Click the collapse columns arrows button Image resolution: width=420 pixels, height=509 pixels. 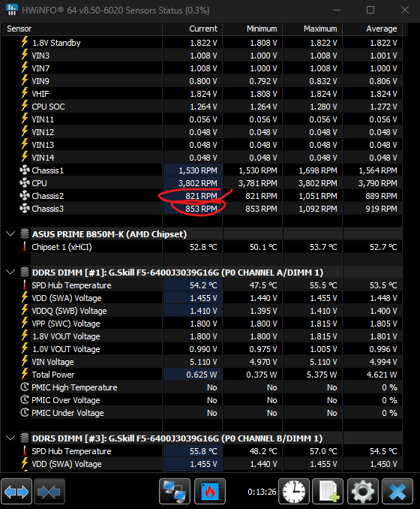click(49, 492)
